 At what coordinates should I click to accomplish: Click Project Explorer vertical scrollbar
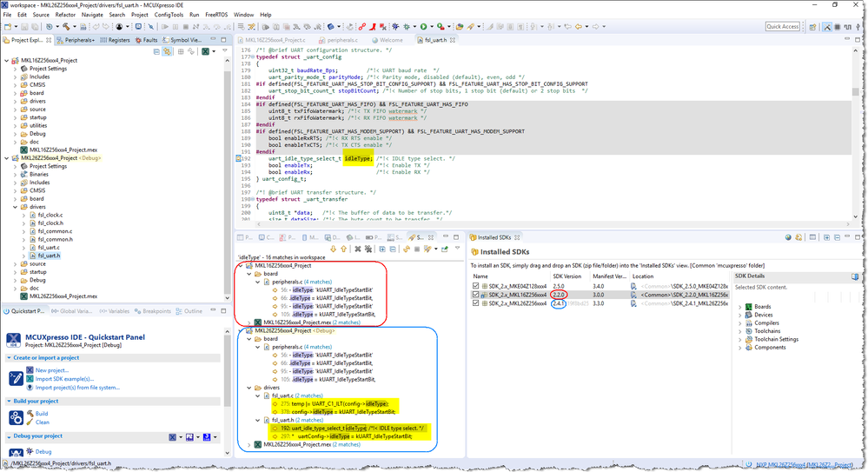coord(227,177)
